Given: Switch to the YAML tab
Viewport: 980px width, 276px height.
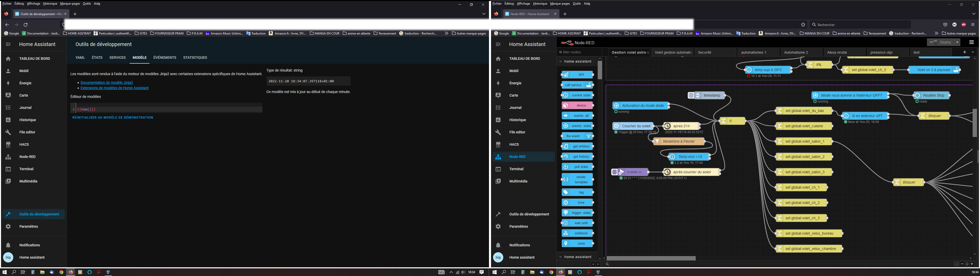Looking at the screenshot, I should tap(80, 57).
